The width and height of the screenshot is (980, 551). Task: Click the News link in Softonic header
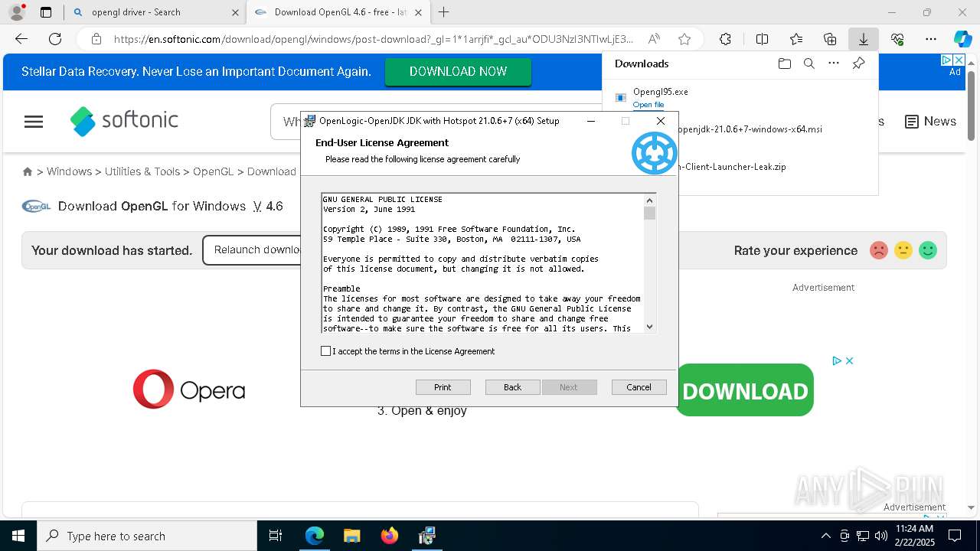931,122
